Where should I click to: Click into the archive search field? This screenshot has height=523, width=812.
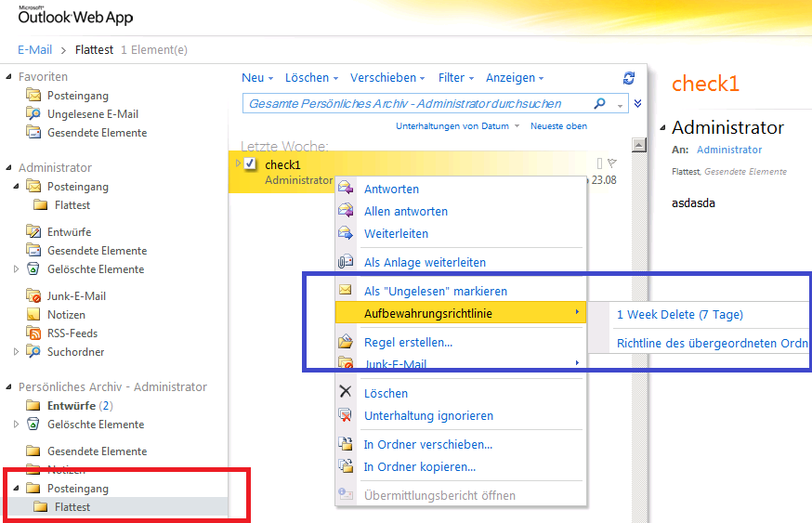pos(417,103)
